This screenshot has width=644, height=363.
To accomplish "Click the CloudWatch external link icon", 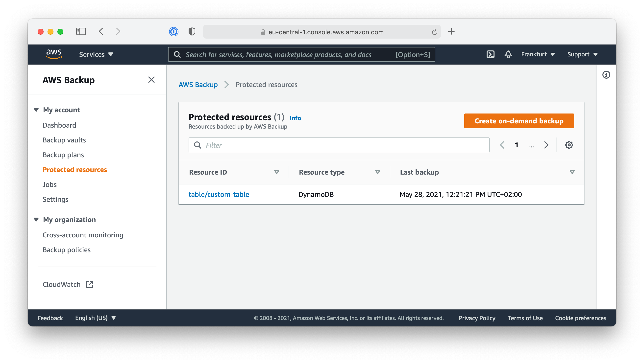I will coord(90,284).
